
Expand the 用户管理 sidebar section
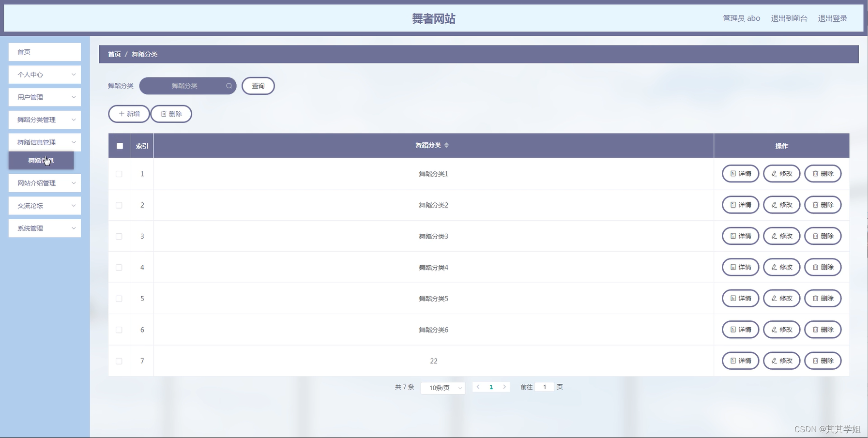click(x=44, y=97)
